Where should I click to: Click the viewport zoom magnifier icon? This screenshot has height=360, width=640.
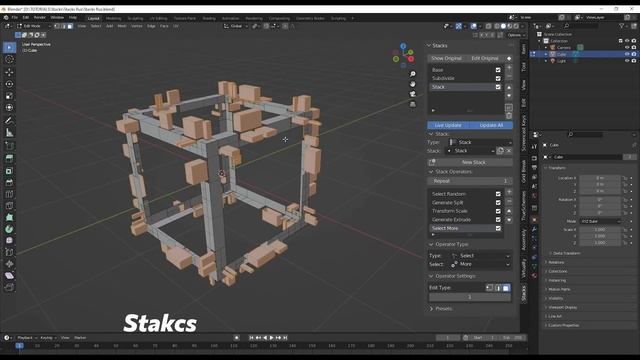(413, 74)
